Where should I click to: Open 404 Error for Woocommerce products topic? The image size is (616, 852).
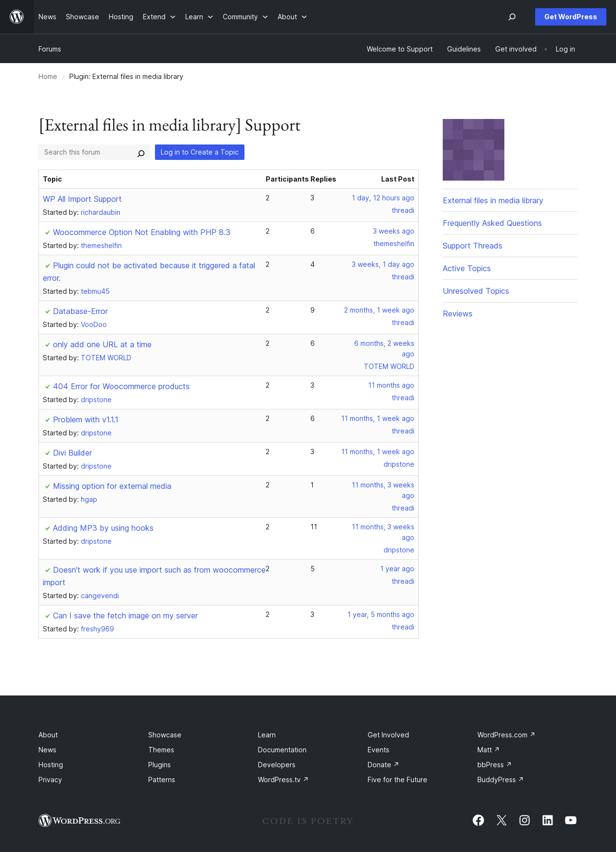[x=121, y=386]
